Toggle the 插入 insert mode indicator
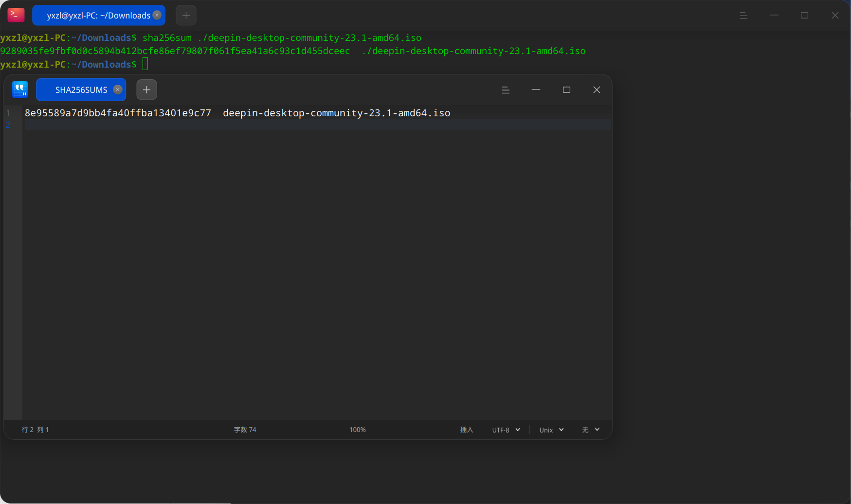The height and width of the screenshot is (504, 851). pyautogui.click(x=467, y=430)
